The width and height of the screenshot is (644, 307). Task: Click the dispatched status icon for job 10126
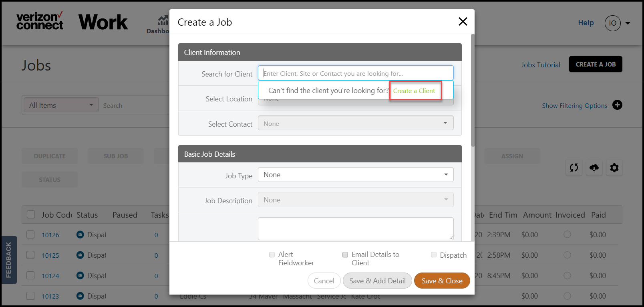tap(80, 234)
